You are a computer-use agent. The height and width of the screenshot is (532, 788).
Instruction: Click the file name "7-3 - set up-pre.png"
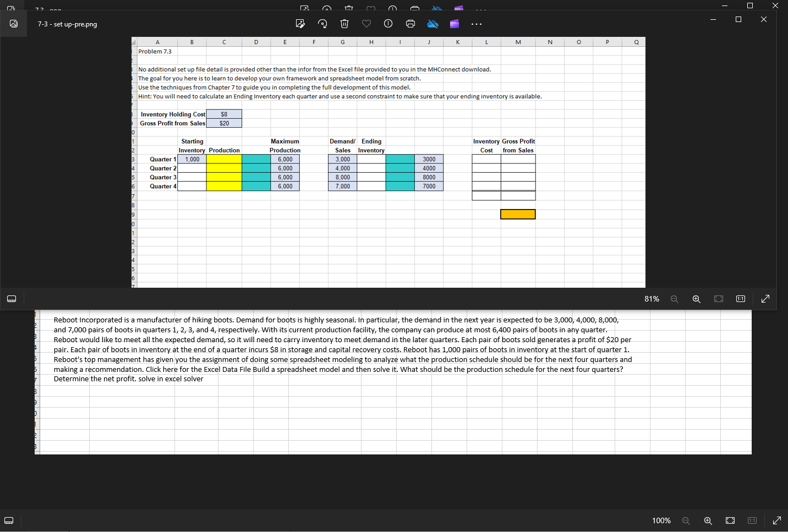click(x=67, y=24)
